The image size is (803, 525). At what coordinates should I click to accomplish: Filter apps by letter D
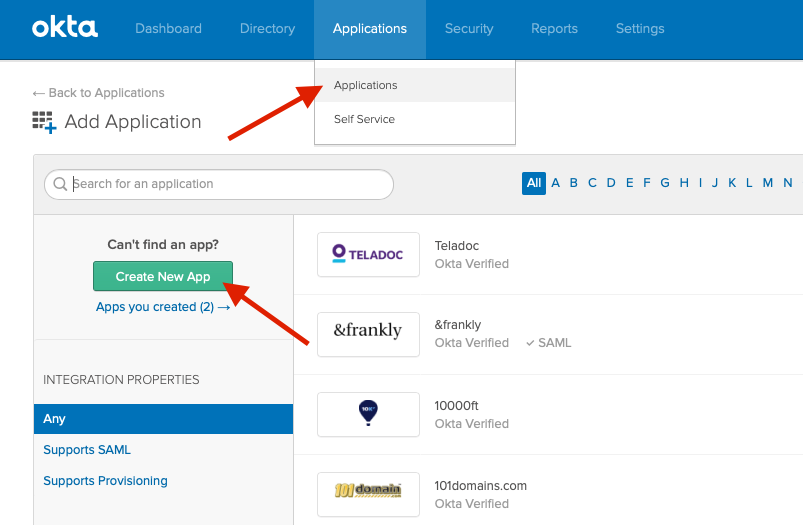(611, 183)
